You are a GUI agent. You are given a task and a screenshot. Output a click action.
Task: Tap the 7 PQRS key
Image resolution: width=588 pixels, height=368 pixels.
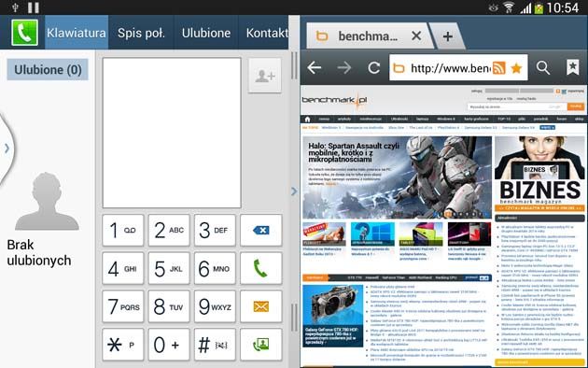[x=123, y=306]
